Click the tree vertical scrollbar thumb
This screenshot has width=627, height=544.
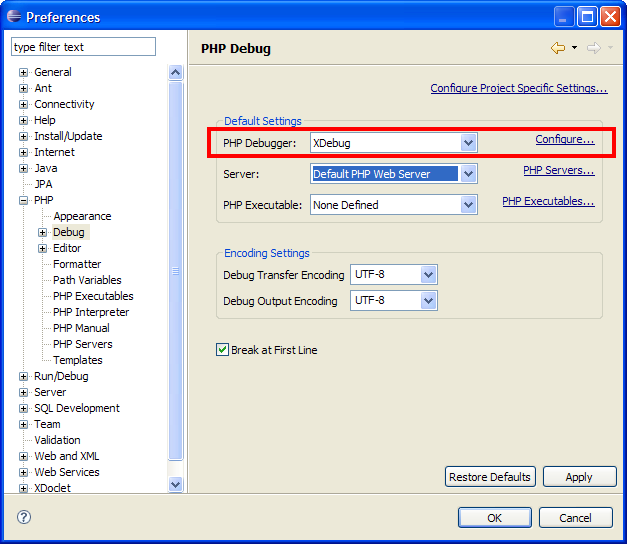[x=176, y=271]
